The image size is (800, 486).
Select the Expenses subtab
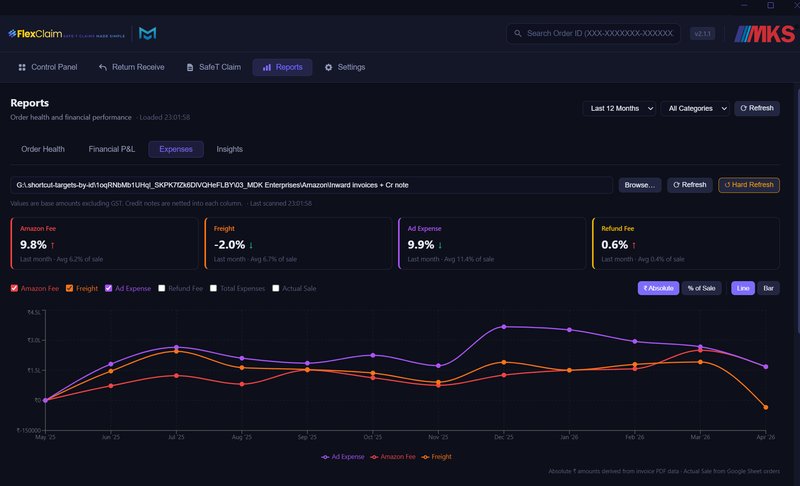coord(176,149)
